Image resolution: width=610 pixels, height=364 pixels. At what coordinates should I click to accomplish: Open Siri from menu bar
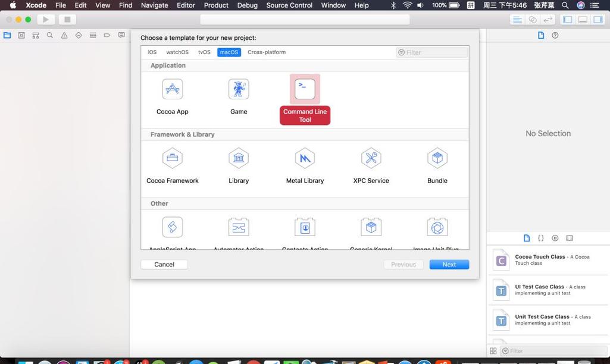(x=580, y=5)
